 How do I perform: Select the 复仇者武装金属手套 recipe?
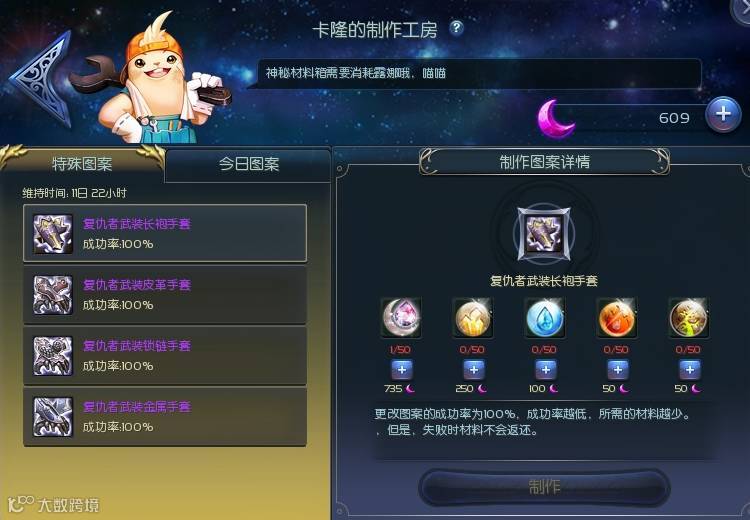click(165, 417)
